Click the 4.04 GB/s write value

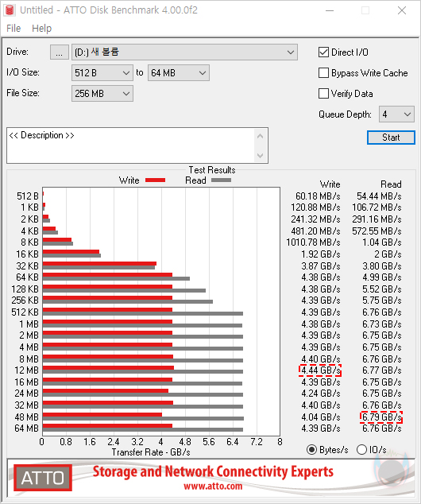321,417
